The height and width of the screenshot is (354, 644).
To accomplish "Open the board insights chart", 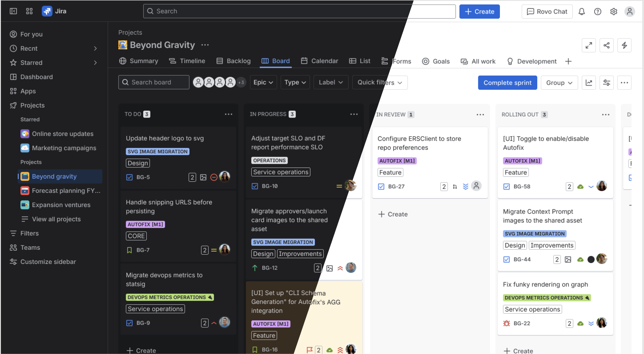I will pyautogui.click(x=589, y=83).
